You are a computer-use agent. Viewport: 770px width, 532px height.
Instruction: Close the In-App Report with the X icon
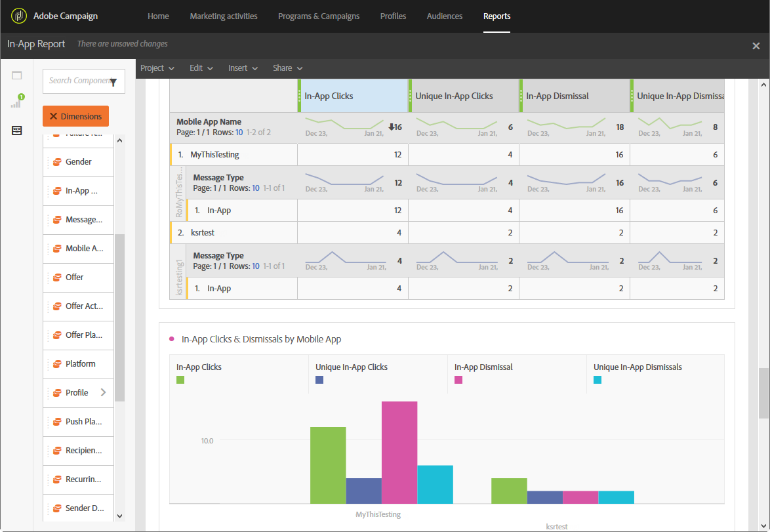(756, 46)
